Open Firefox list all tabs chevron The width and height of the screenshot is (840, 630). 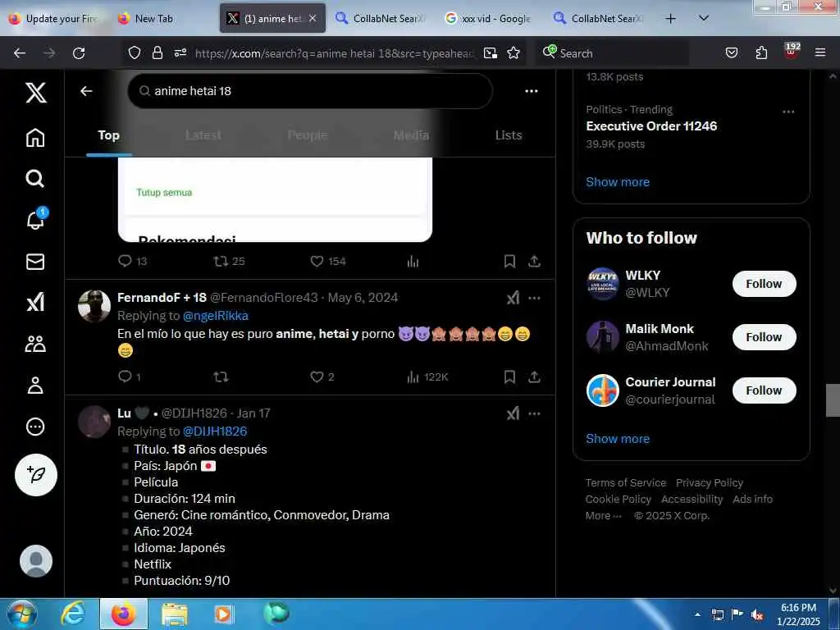pos(704,18)
